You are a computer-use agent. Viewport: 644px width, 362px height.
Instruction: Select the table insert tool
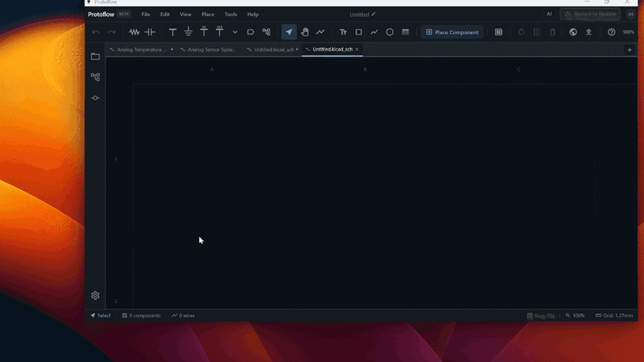(406, 32)
